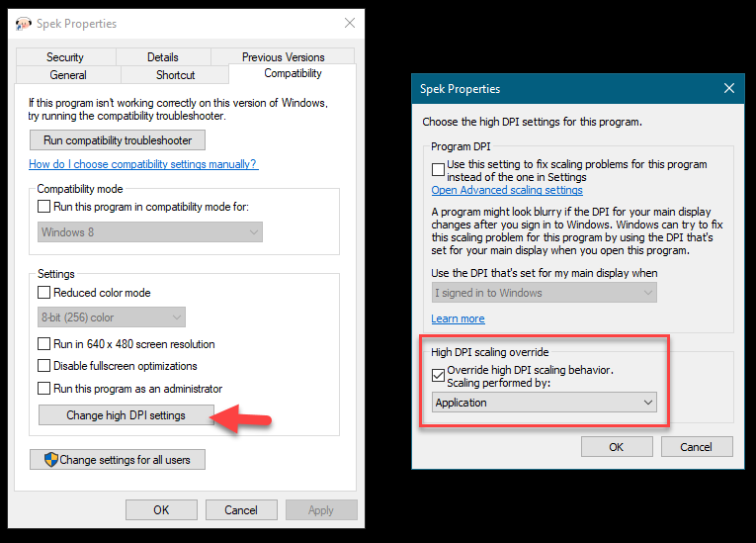
Task: Open the Application scaling dropdown
Action: point(545,403)
